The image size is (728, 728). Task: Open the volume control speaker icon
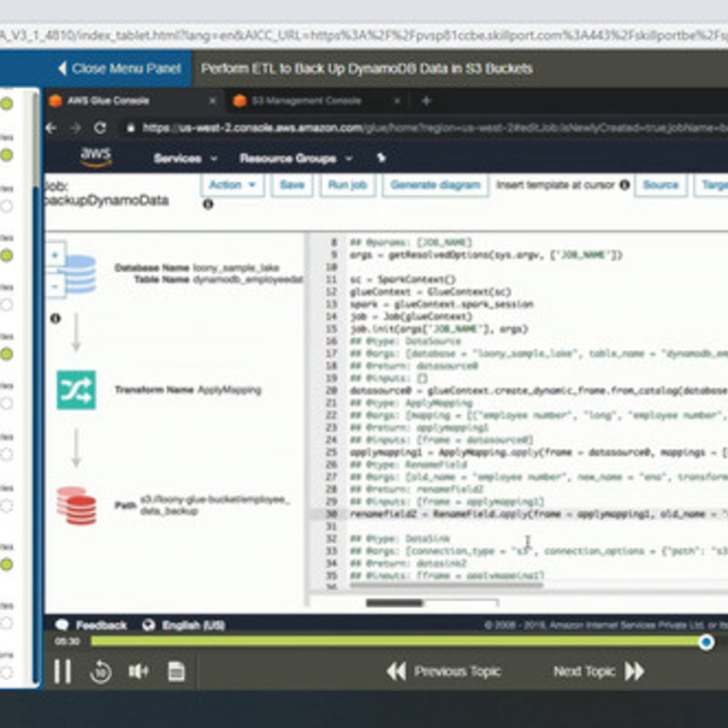pyautogui.click(x=138, y=672)
